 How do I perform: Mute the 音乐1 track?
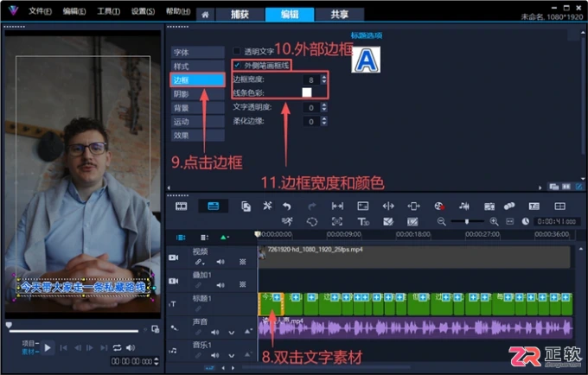214,355
